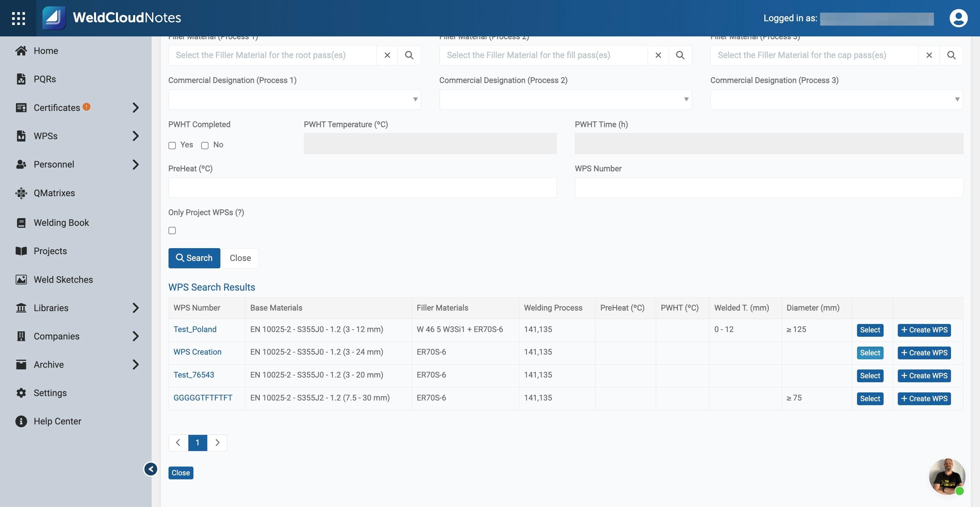Click into the PreHeat (°C) input field

362,187
